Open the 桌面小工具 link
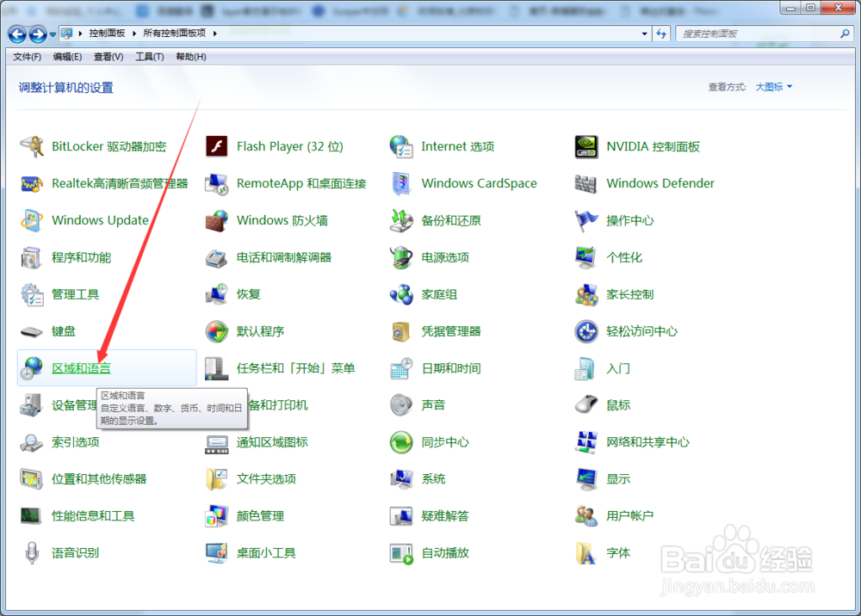The image size is (861, 616). coord(266,553)
